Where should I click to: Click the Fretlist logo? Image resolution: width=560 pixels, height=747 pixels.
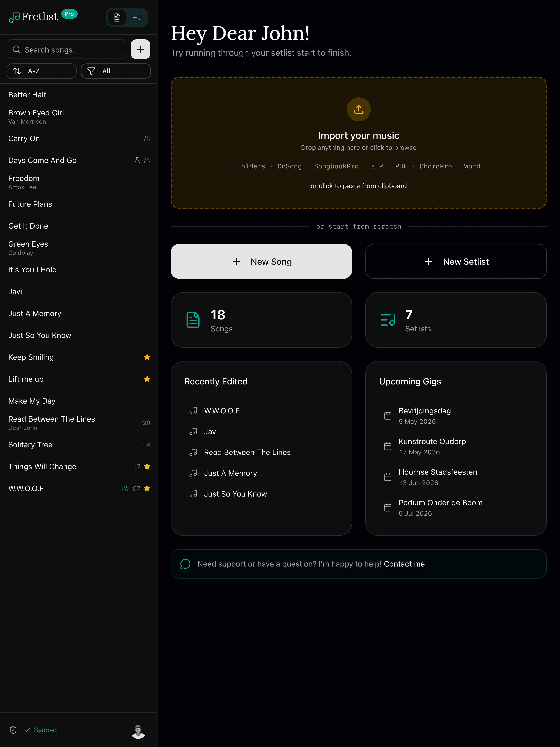click(33, 17)
